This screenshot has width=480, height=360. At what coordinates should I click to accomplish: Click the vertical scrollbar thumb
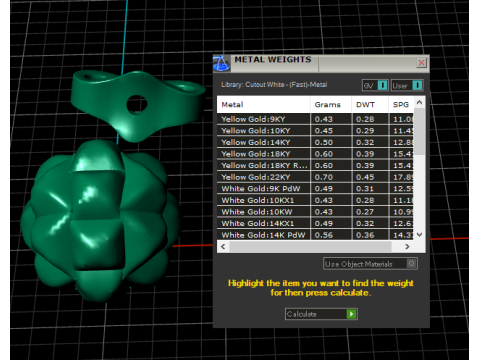tap(419, 131)
